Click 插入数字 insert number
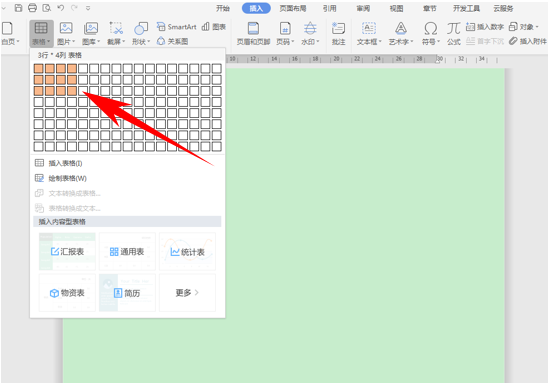This screenshot has height=383, width=548. (485, 27)
